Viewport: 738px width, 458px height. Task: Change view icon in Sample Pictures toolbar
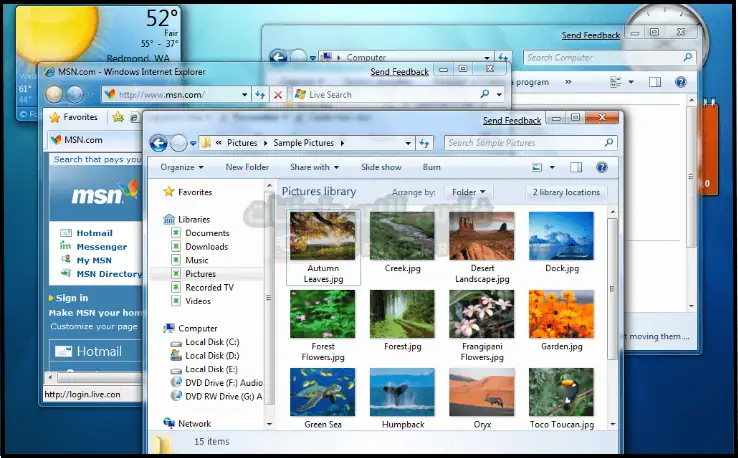pos(537,167)
